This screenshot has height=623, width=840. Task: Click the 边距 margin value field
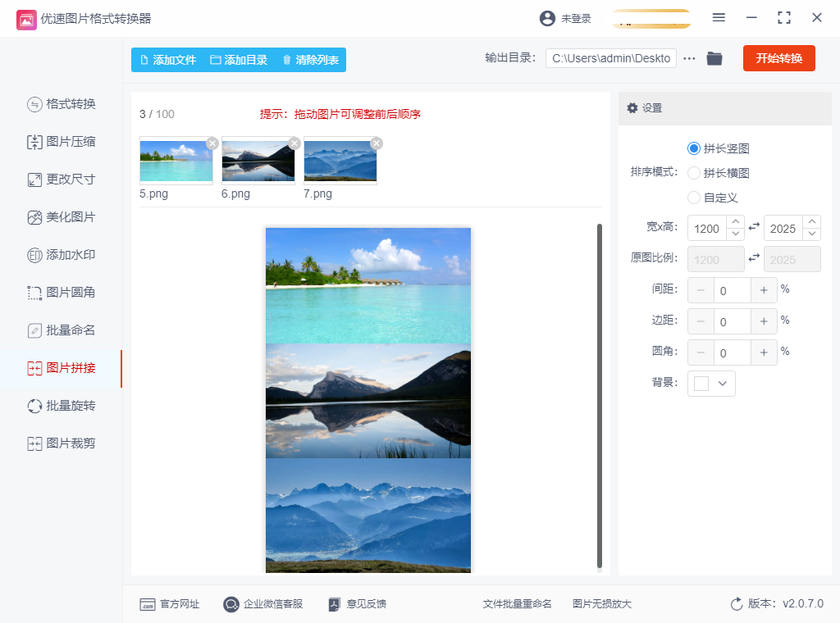pos(733,321)
